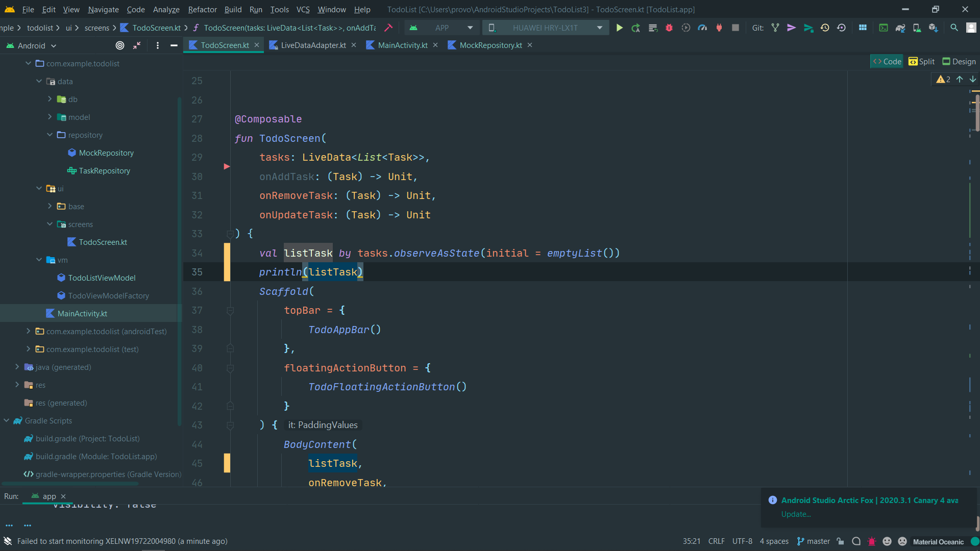Switch editor to Split view
Image resolution: width=980 pixels, height=551 pixels.
click(x=922, y=61)
